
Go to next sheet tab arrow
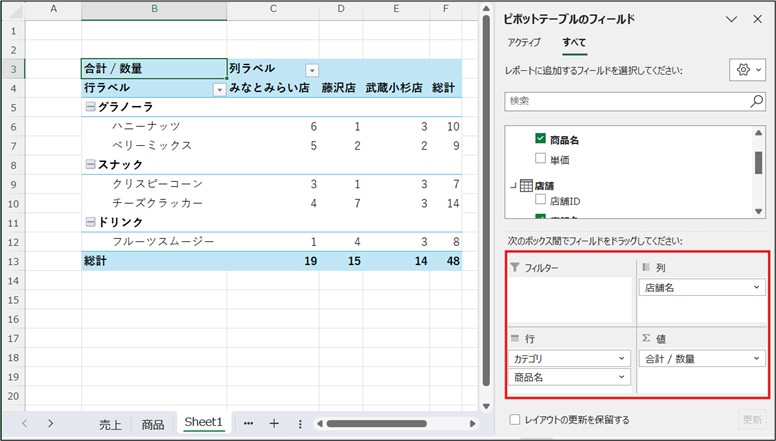[x=50, y=423]
